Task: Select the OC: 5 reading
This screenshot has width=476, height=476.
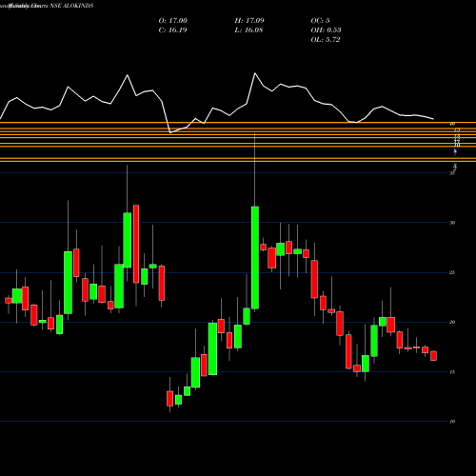Action: (321, 21)
